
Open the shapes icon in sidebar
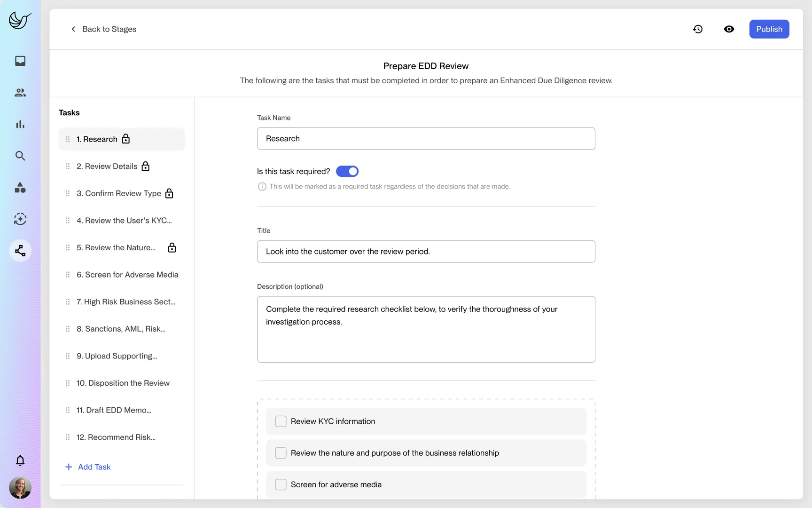click(20, 188)
